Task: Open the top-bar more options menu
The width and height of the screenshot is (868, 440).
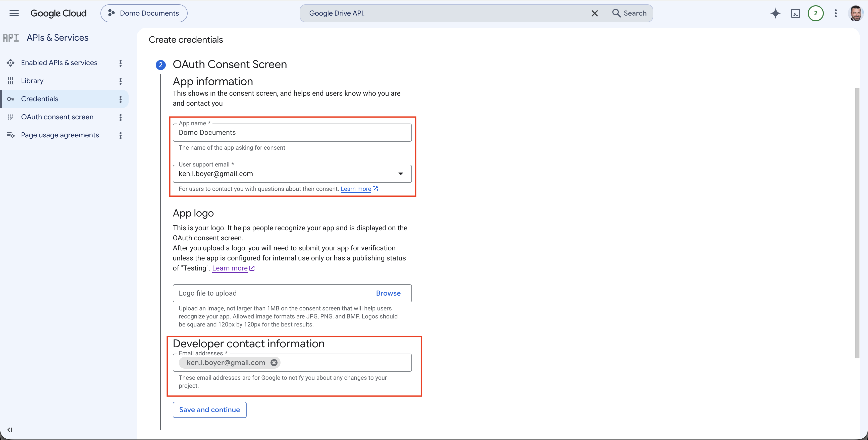Action: click(836, 13)
